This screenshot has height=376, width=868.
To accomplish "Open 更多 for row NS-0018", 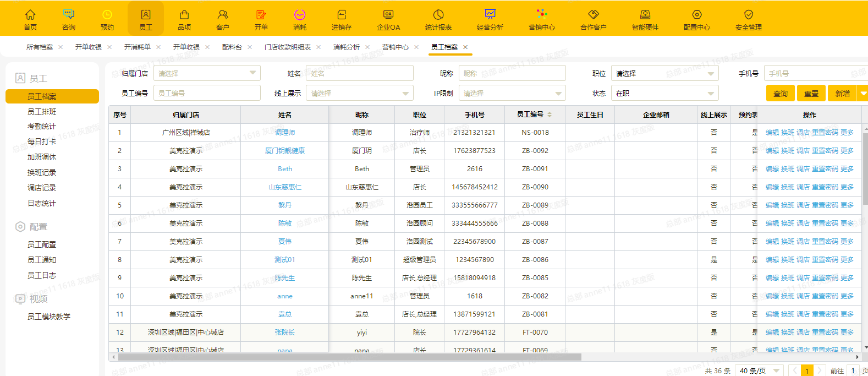I will [847, 133].
